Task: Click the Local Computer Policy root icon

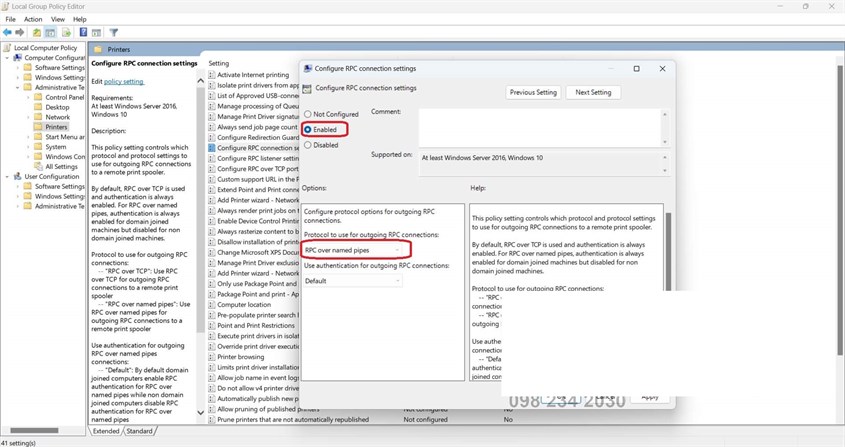Action: coord(7,47)
